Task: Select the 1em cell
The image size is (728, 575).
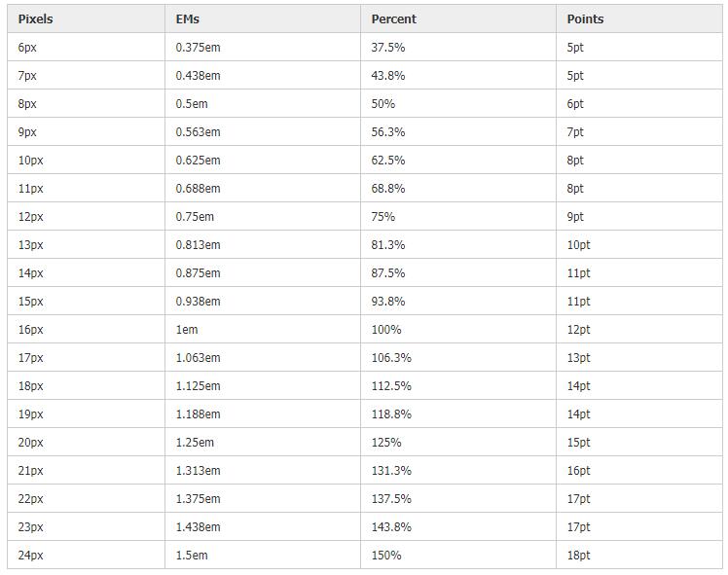Action: (x=263, y=330)
